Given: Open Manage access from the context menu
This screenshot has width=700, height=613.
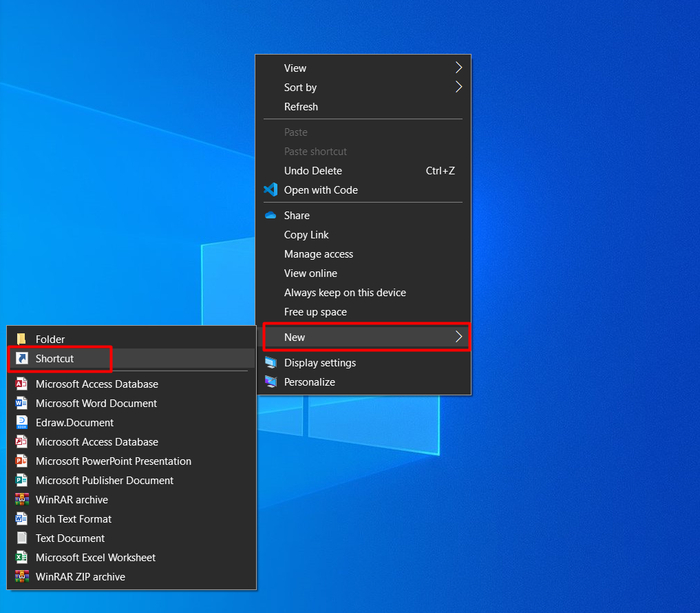Looking at the screenshot, I should tap(363, 254).
